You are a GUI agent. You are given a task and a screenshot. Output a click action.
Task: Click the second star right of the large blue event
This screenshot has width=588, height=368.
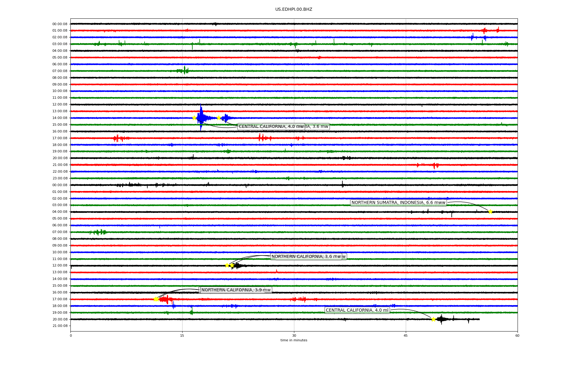click(x=219, y=118)
